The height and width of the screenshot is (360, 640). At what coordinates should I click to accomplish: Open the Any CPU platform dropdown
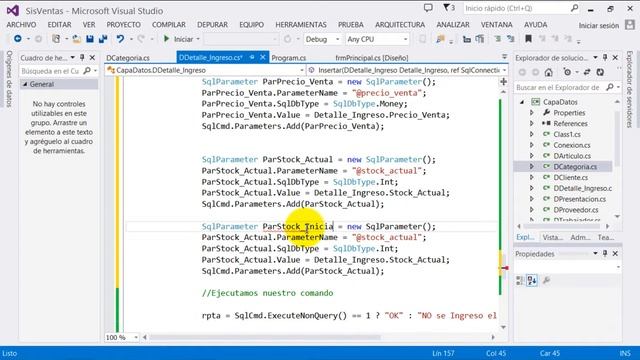(x=377, y=39)
